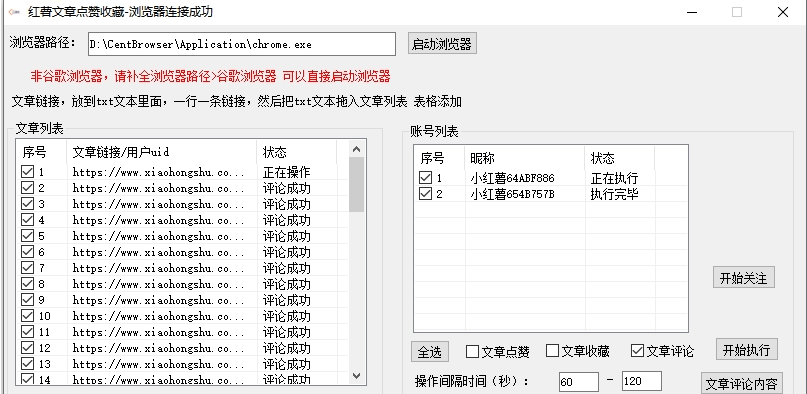Image resolution: width=807 pixels, height=394 pixels.
Task: Select the link in article row 10
Action: 159,316
